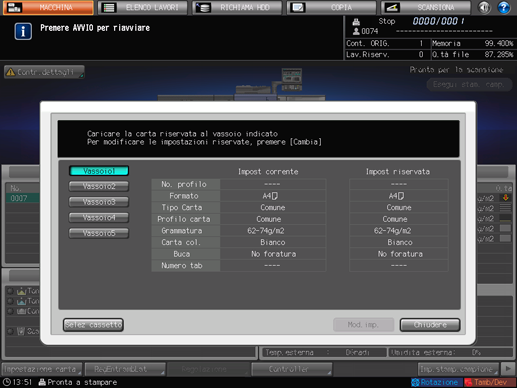517x388 pixels.
Task: Switch to ELENCO LAVORI tab
Action: coord(143,7)
